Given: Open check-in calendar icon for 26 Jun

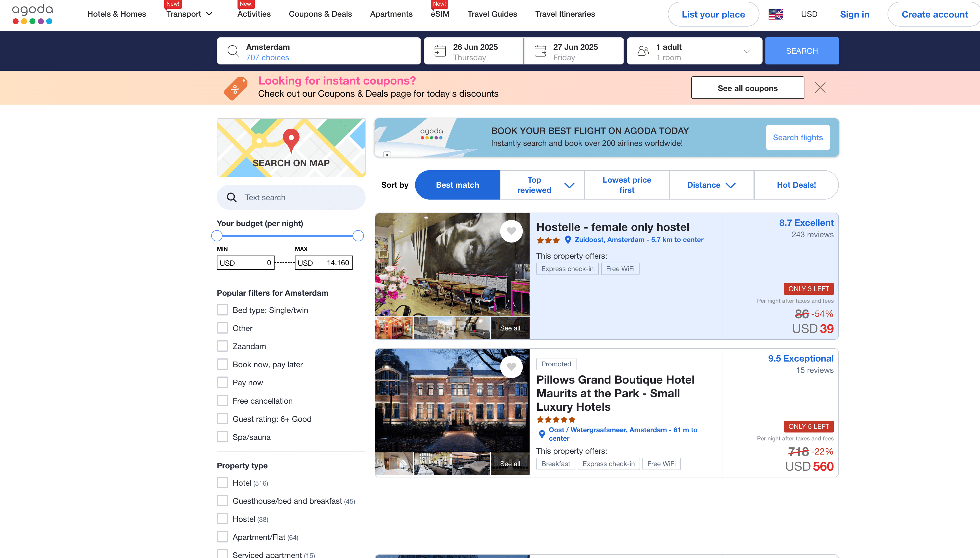Looking at the screenshot, I should pos(440,51).
